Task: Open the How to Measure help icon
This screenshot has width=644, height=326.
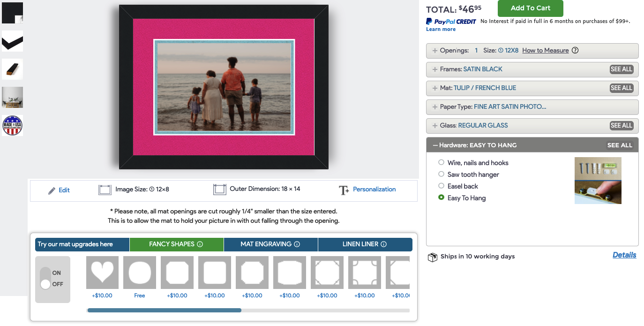Action: pos(575,51)
